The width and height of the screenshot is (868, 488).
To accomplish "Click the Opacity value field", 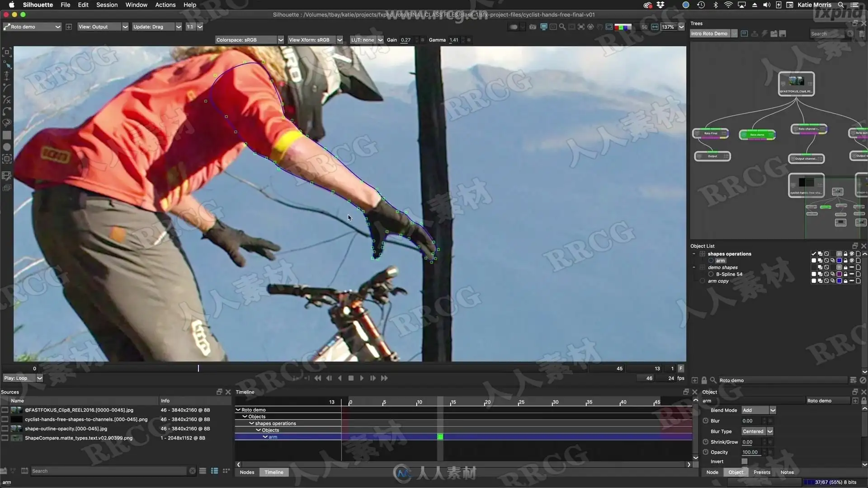I will pyautogui.click(x=750, y=452).
